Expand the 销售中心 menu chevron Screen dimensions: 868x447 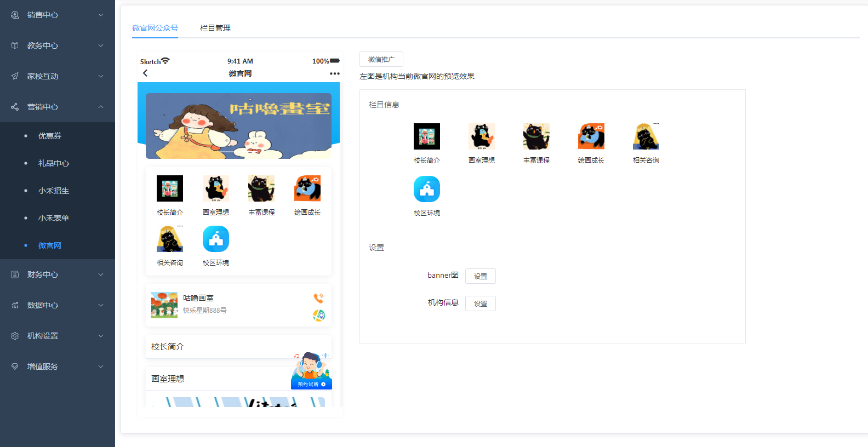101,15
